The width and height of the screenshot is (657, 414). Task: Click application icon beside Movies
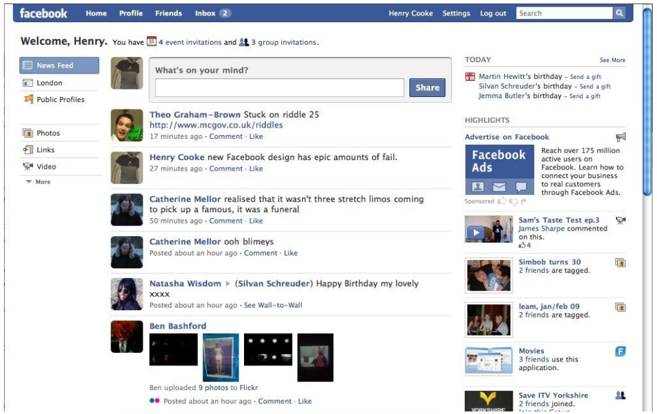coord(620,351)
